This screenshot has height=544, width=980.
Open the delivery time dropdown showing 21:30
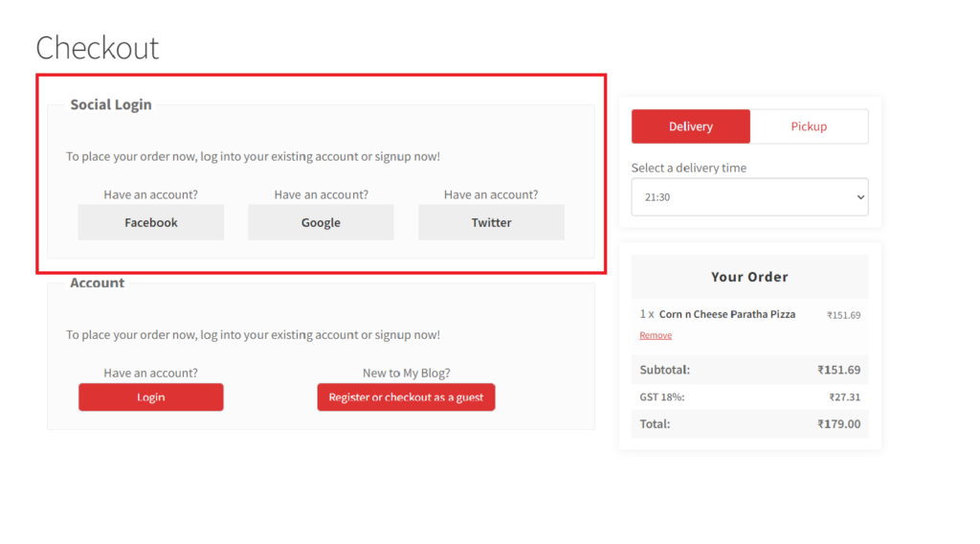[749, 196]
